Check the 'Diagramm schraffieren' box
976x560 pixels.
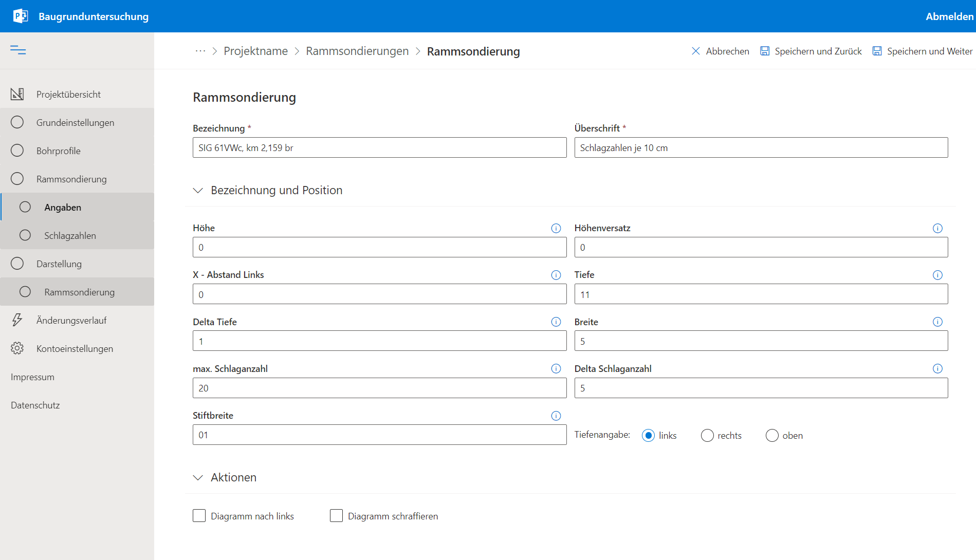tap(336, 516)
